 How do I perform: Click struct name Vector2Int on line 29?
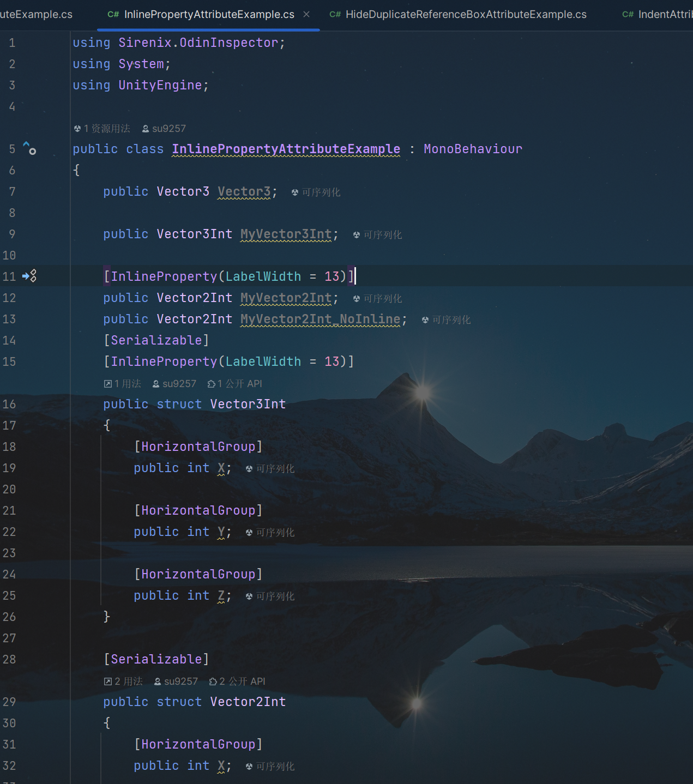click(248, 702)
